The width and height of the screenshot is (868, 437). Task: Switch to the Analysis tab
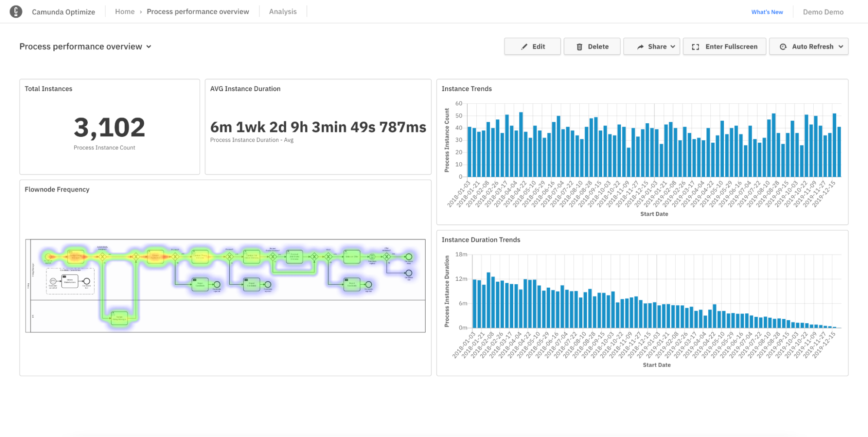[x=283, y=11]
